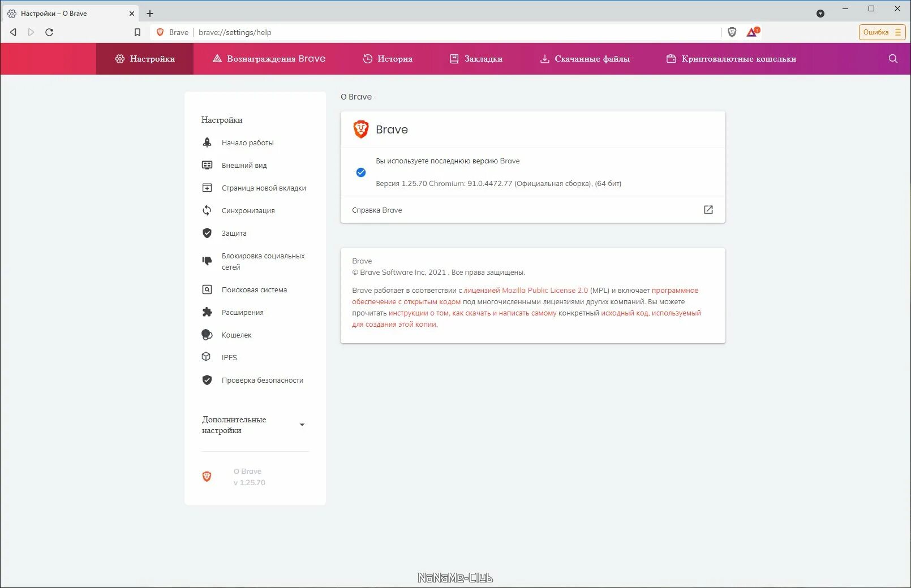Click Проверка безопасности shield icon
911x588 pixels.
pos(207,380)
